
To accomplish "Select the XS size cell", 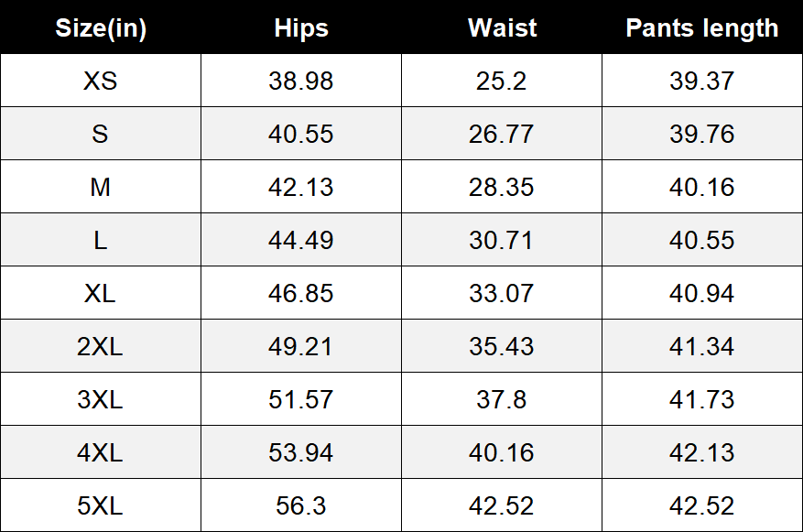I will click(101, 81).
